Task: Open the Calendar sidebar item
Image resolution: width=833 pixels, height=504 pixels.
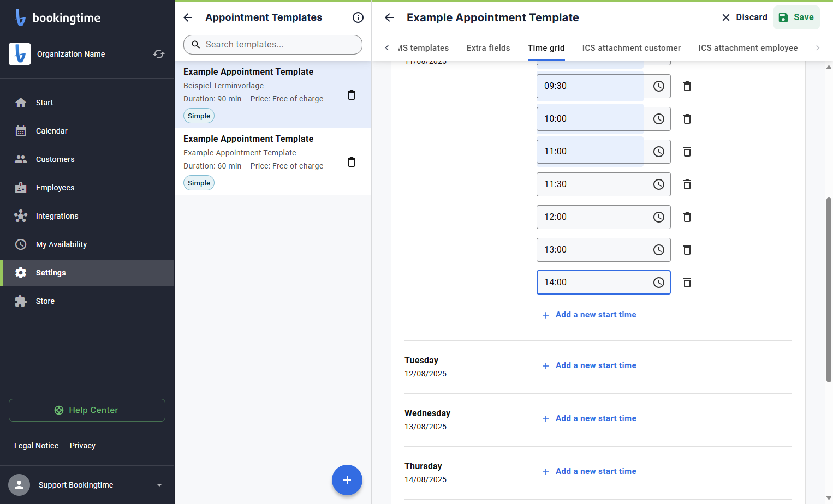Action: (87, 131)
